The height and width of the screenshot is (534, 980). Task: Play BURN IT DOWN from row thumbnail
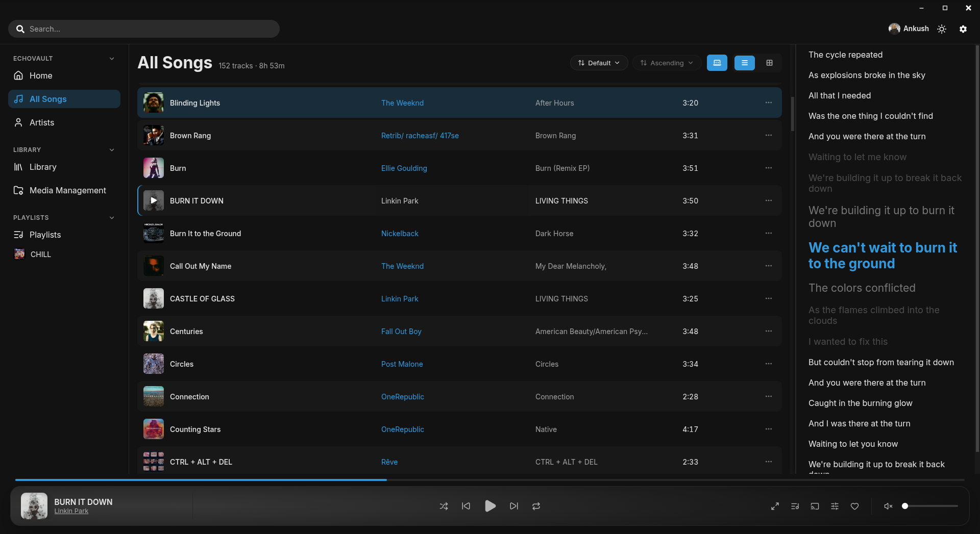click(x=154, y=200)
